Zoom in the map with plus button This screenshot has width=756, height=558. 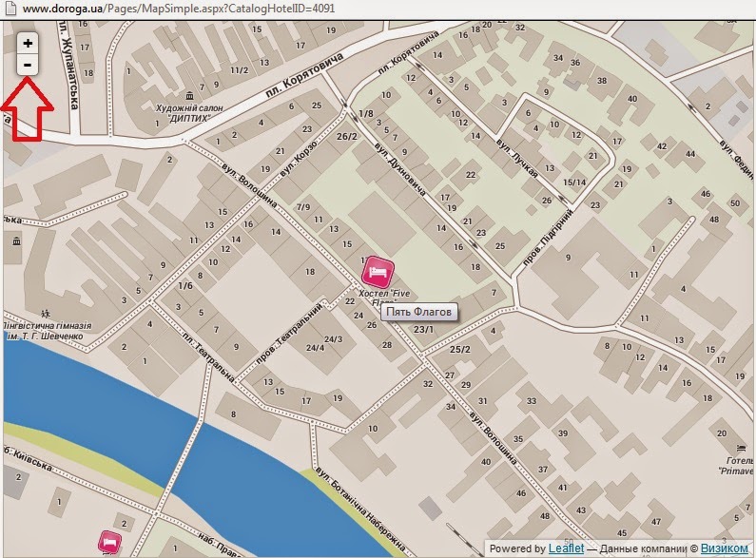click(x=28, y=44)
